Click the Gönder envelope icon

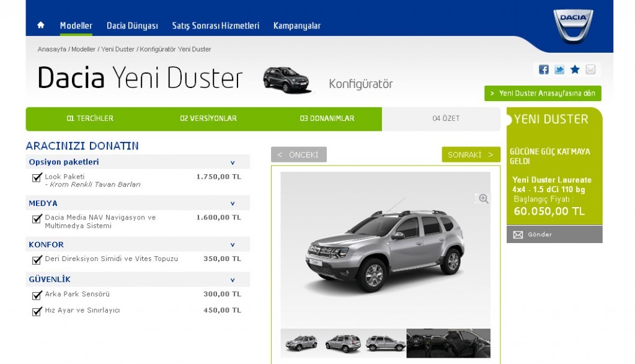[518, 234]
